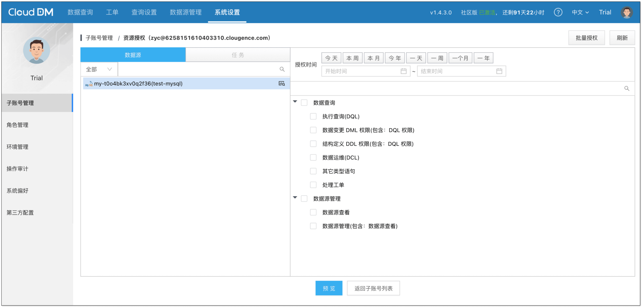This screenshot has height=308, width=644.
Task: Open 数据源管理 in the top menu
Action: point(186,12)
